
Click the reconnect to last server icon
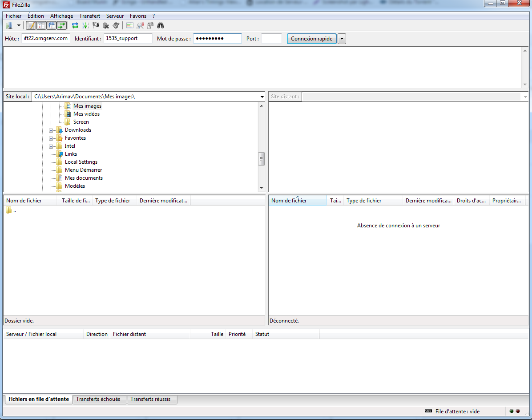point(116,25)
